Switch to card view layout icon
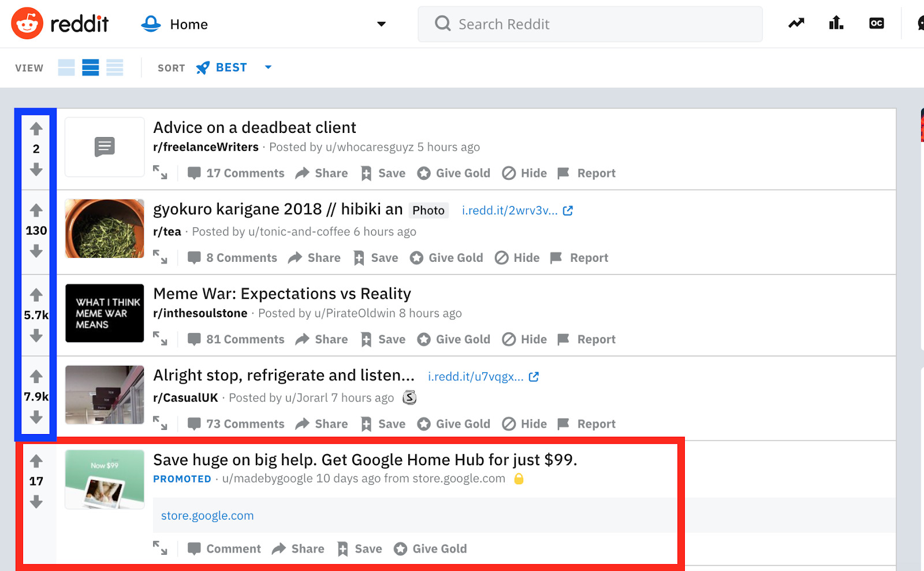The height and width of the screenshot is (571, 924). coord(66,68)
